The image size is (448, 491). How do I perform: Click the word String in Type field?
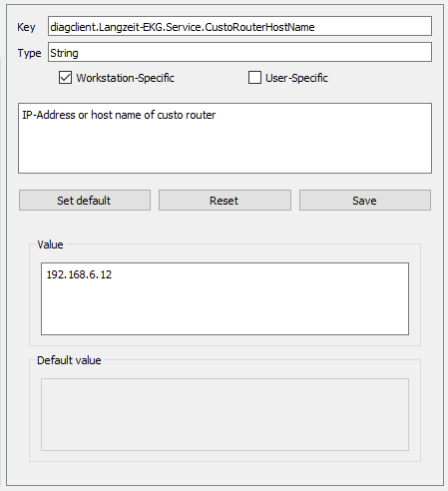(x=64, y=53)
